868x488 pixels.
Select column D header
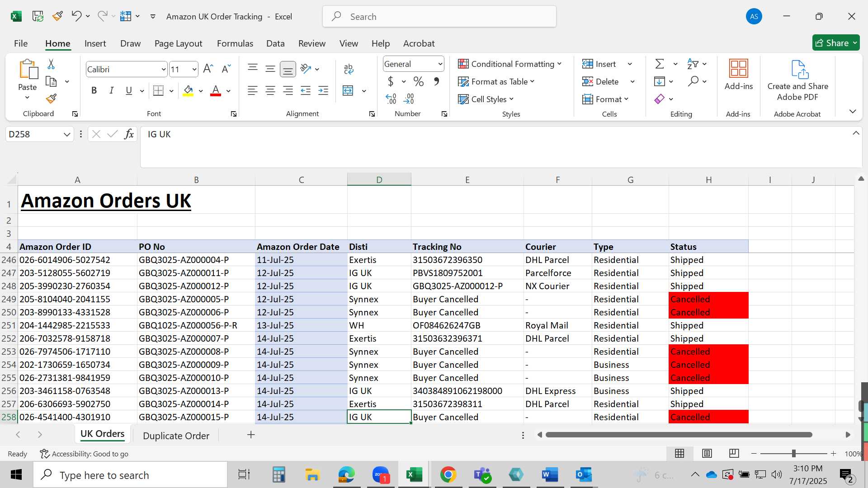coord(379,179)
